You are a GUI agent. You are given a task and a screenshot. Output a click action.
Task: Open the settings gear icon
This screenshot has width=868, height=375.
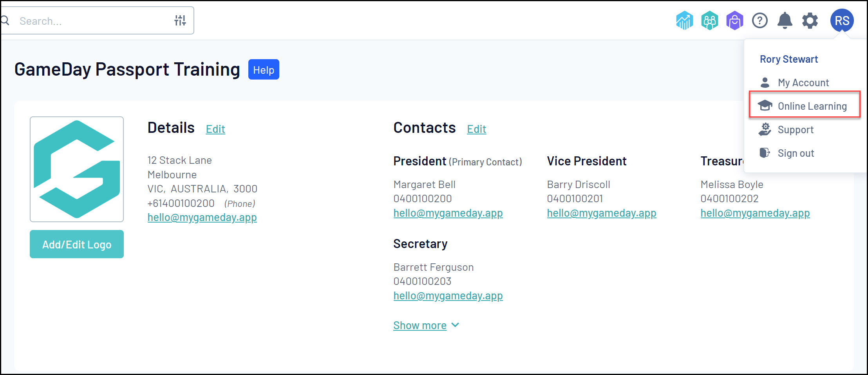[810, 20]
